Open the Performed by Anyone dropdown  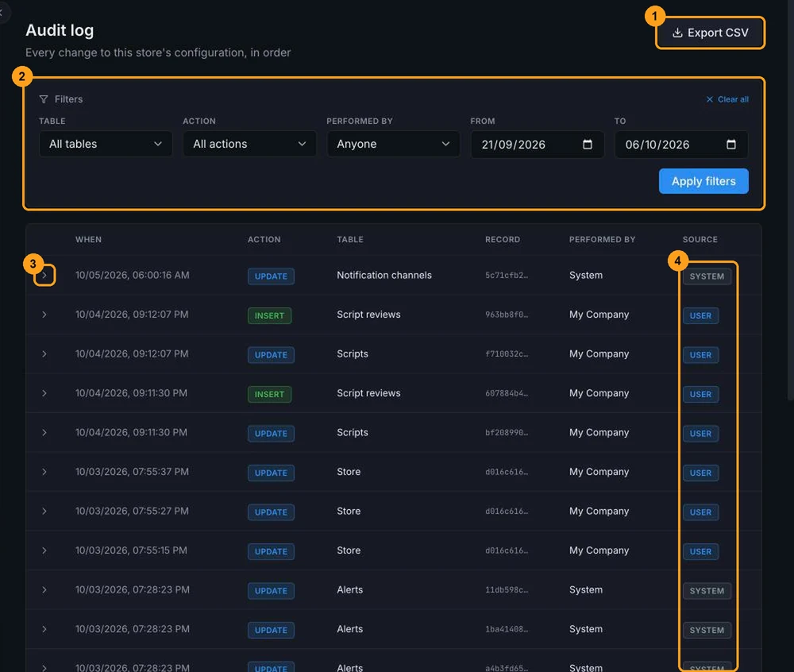[393, 144]
